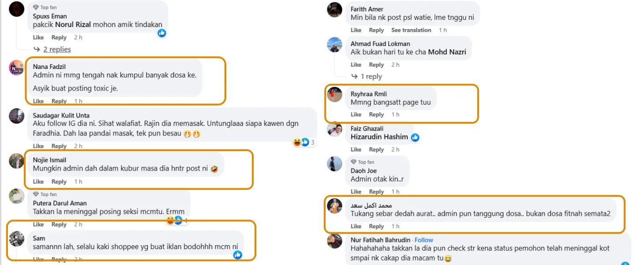Open Daoh Joe's profile avatar

[334, 164]
